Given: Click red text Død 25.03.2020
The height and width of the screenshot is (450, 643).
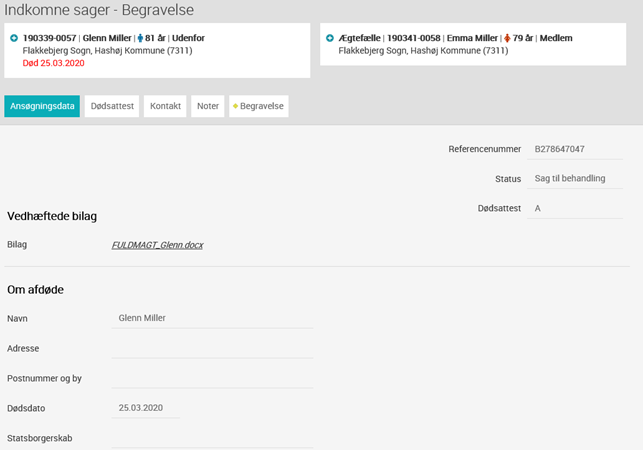Looking at the screenshot, I should point(53,63).
